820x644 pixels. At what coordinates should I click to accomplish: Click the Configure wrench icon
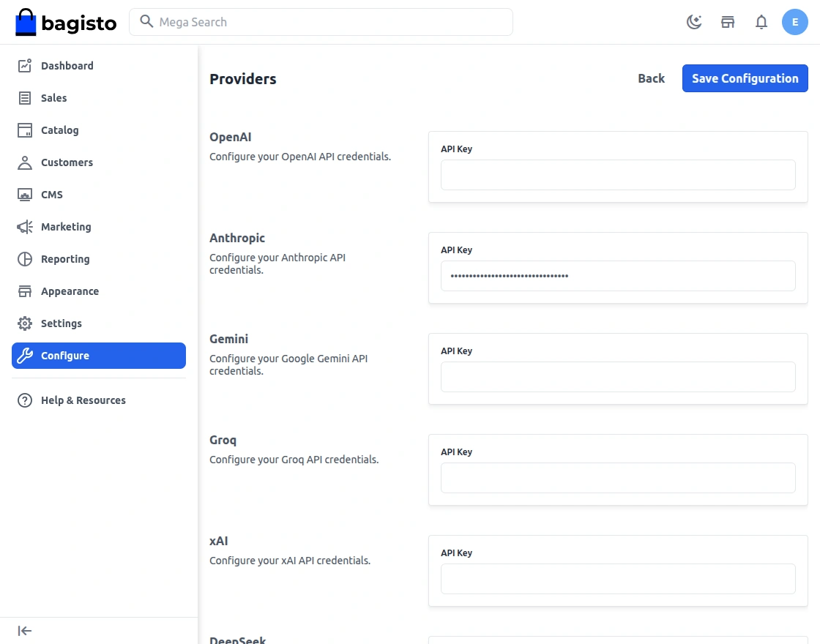[x=25, y=356]
